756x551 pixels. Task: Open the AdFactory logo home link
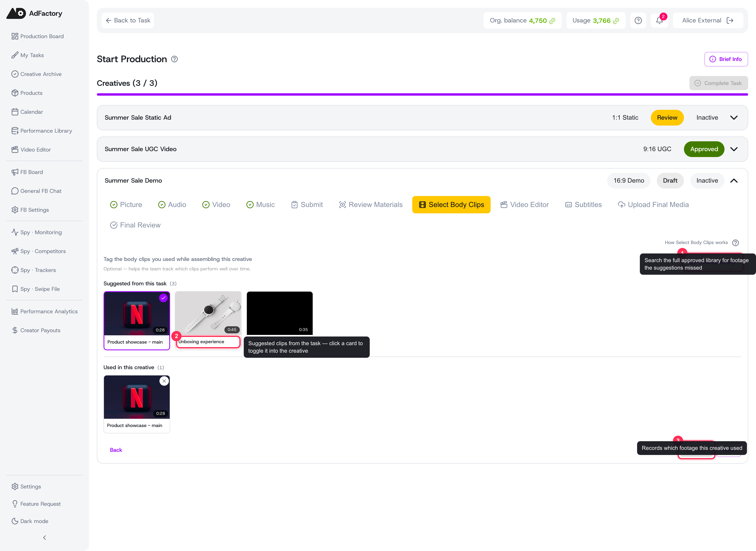(34, 13)
